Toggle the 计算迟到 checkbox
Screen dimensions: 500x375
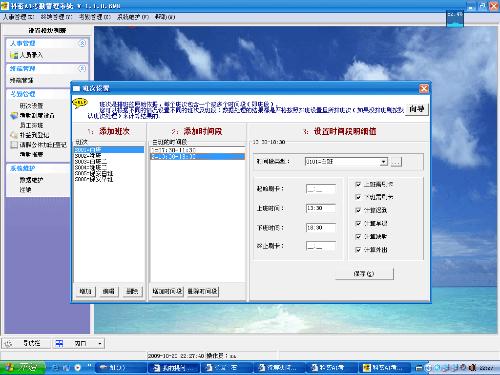pyautogui.click(x=358, y=210)
